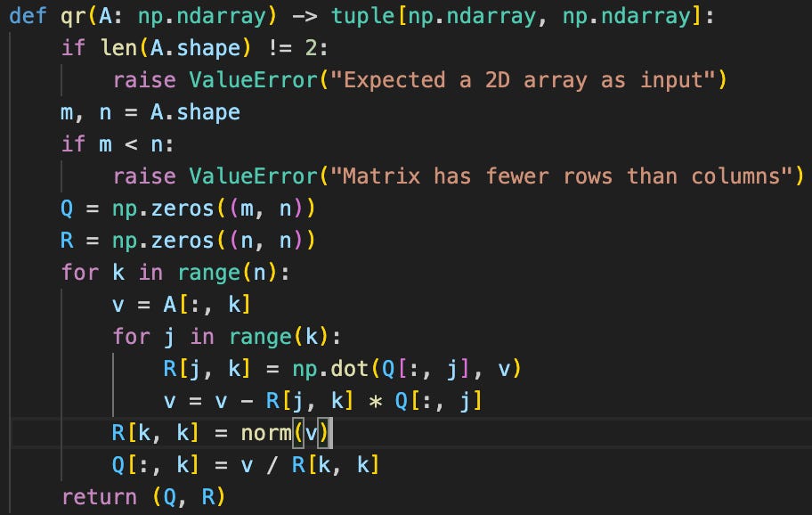812x515 pixels.
Task: Click the string "Matrix has fewer rows than columns"
Action: pyautogui.click(x=561, y=176)
